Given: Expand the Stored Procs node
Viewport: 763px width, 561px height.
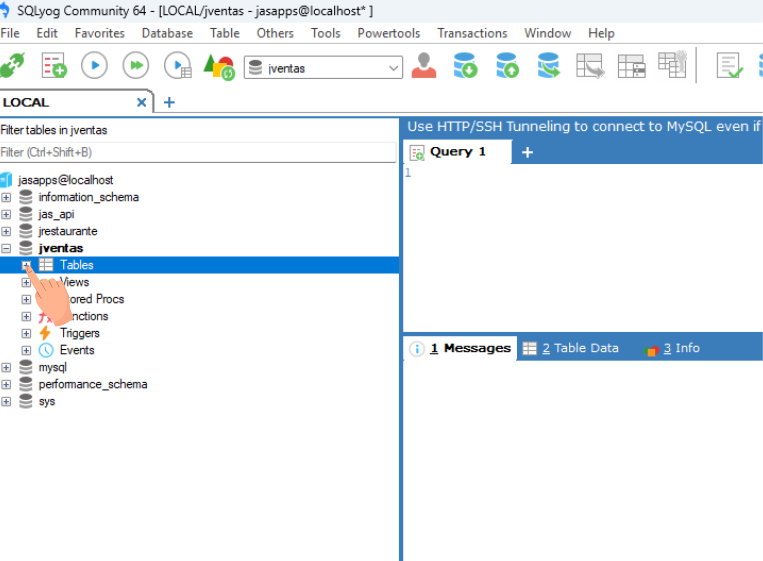Looking at the screenshot, I should click(26, 300).
